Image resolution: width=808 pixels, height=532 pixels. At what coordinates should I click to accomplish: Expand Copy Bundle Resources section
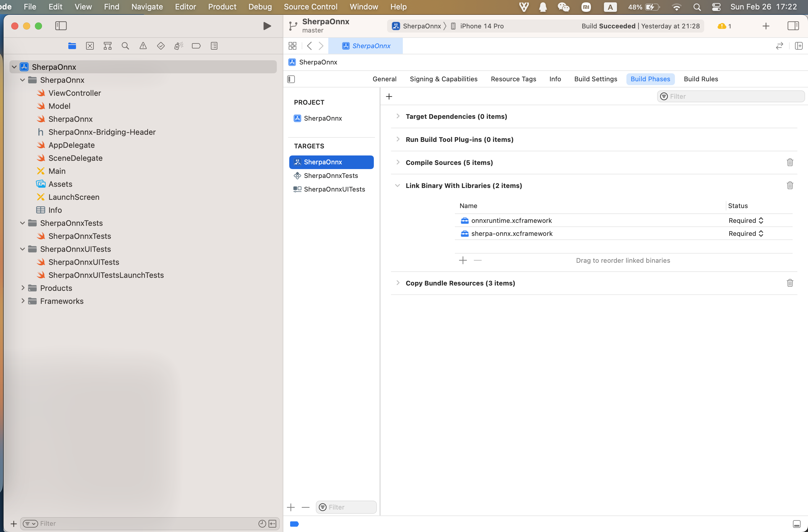[398, 283]
